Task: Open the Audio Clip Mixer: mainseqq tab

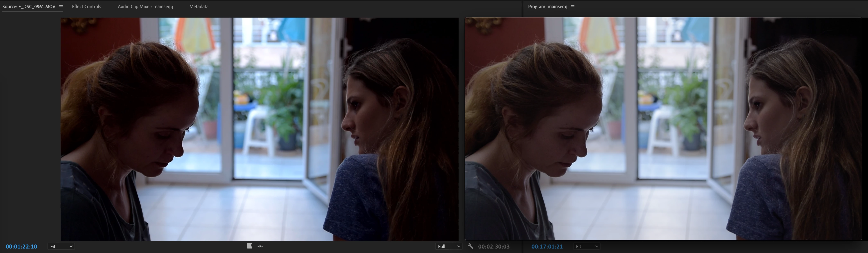Action: (145, 7)
